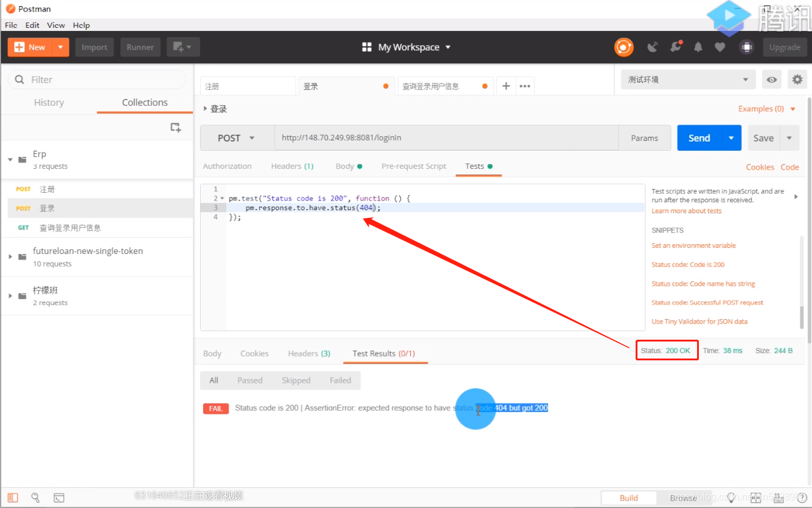Add a new request tab
This screenshot has width=812, height=508.
pos(506,86)
